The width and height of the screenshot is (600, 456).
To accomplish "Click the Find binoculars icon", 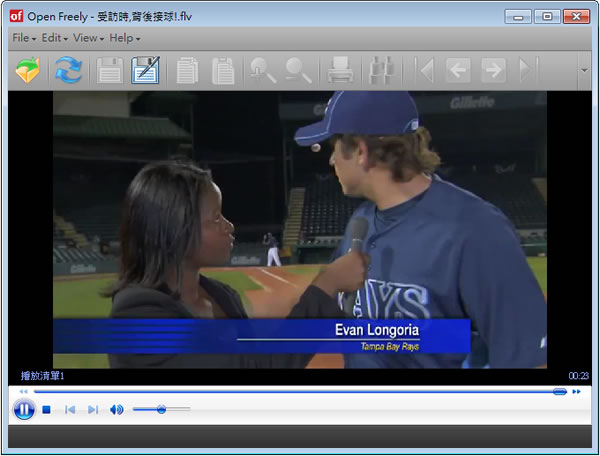I will pos(381,70).
